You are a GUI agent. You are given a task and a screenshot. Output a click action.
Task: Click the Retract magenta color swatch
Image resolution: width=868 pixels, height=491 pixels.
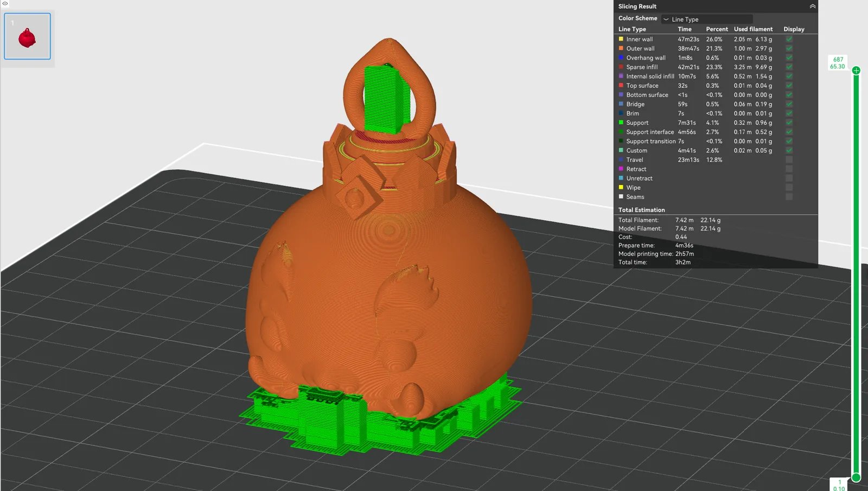click(x=621, y=169)
